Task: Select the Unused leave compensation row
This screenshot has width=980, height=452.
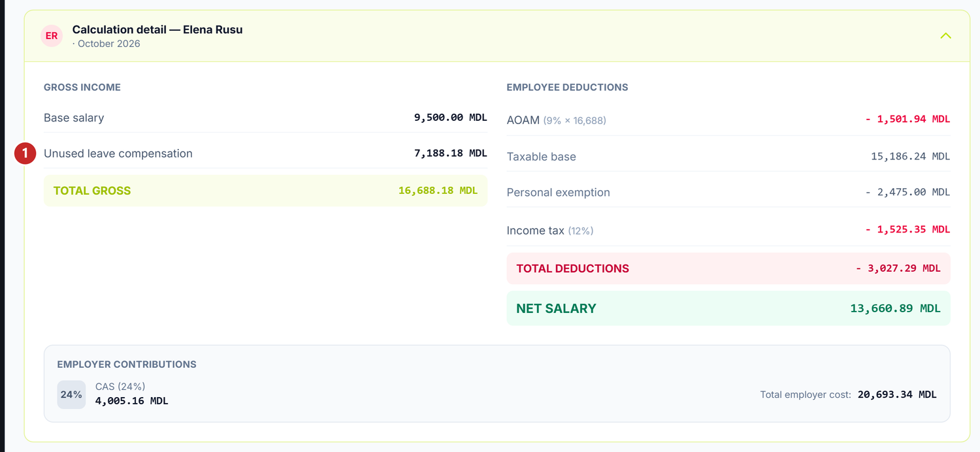Action: tap(265, 153)
